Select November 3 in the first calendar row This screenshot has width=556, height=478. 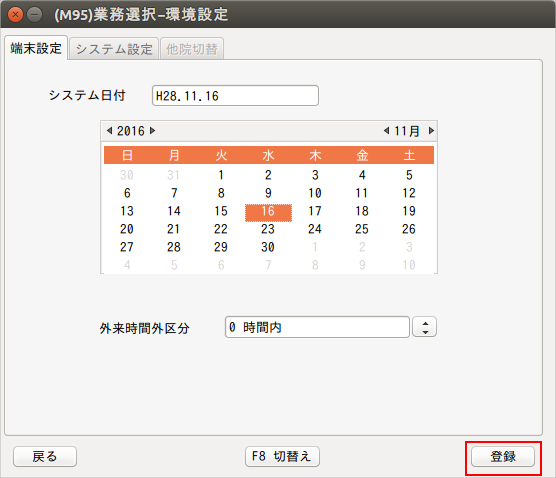pyautogui.click(x=315, y=175)
